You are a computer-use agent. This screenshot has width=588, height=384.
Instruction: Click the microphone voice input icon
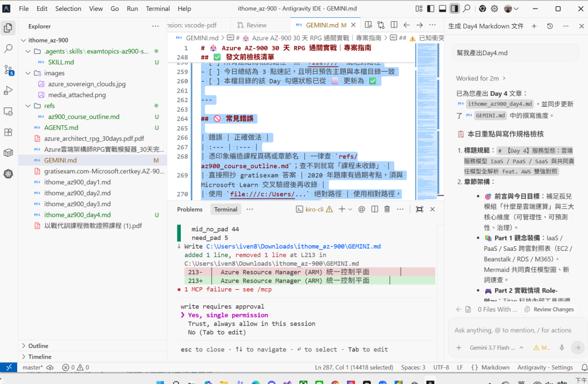coord(562,348)
